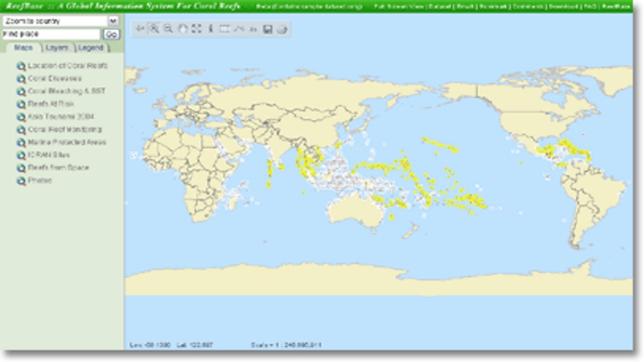Click the print map icon

282,29
